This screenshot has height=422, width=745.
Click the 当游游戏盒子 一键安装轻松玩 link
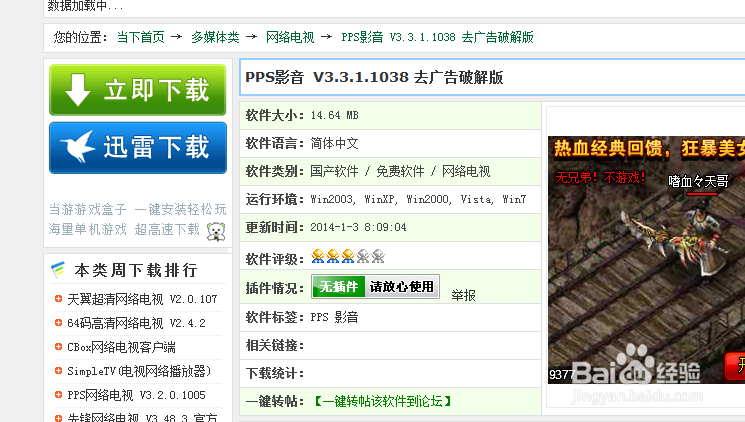coord(137,209)
